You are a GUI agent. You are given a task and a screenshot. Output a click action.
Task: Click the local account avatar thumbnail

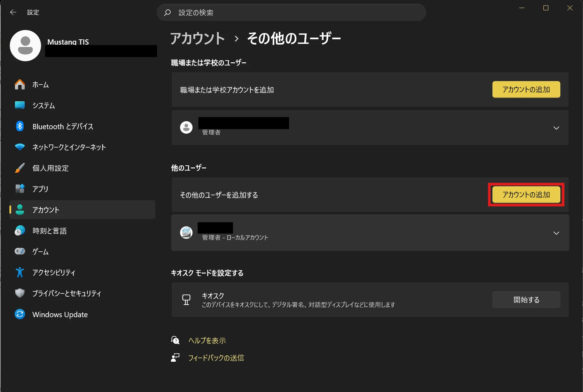point(186,233)
